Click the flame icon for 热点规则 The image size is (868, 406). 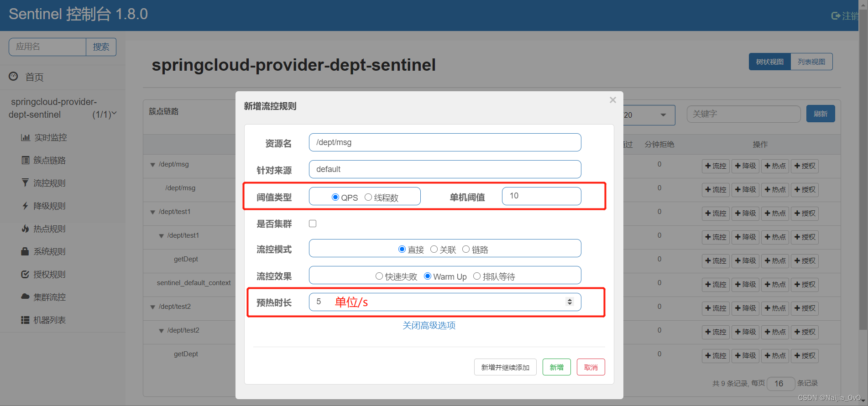tap(26, 229)
